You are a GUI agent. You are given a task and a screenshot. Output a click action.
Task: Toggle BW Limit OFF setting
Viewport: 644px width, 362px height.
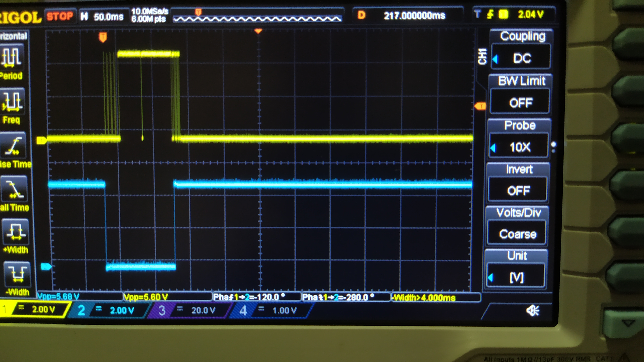pyautogui.click(x=520, y=101)
